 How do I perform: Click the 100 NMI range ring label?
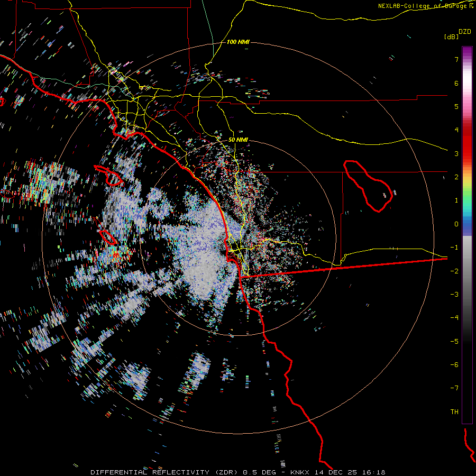pyautogui.click(x=237, y=42)
